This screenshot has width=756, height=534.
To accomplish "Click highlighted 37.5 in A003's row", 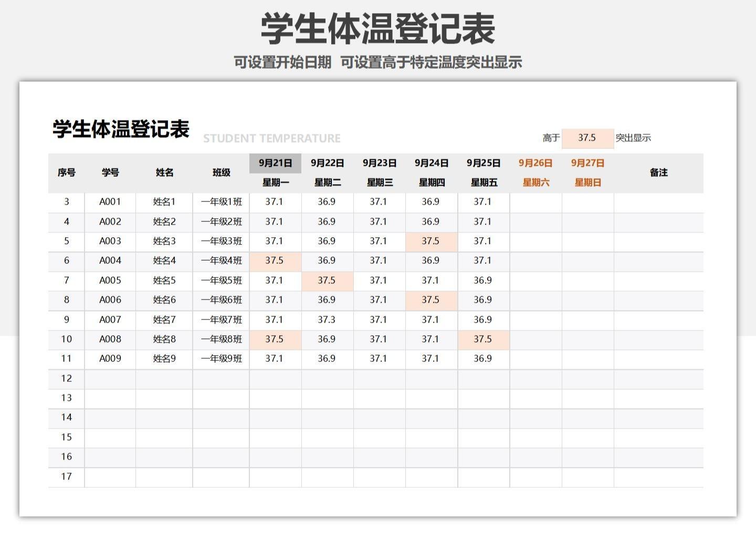I will pyautogui.click(x=432, y=241).
